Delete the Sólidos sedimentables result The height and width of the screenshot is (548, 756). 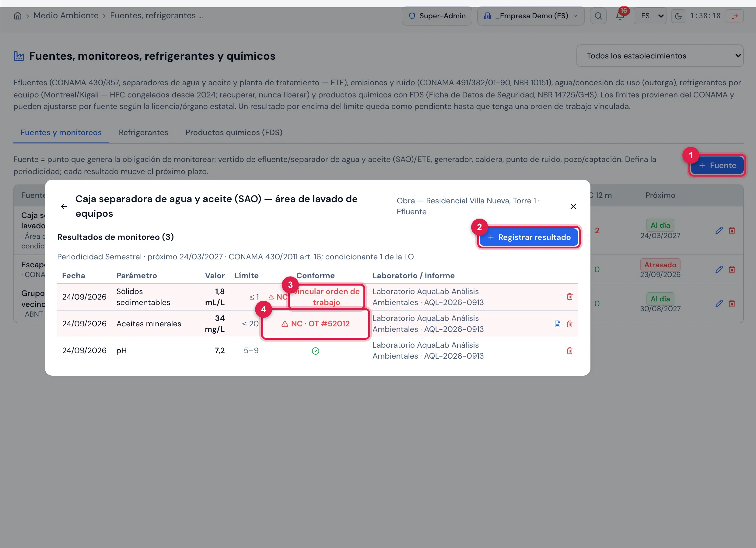[569, 297]
